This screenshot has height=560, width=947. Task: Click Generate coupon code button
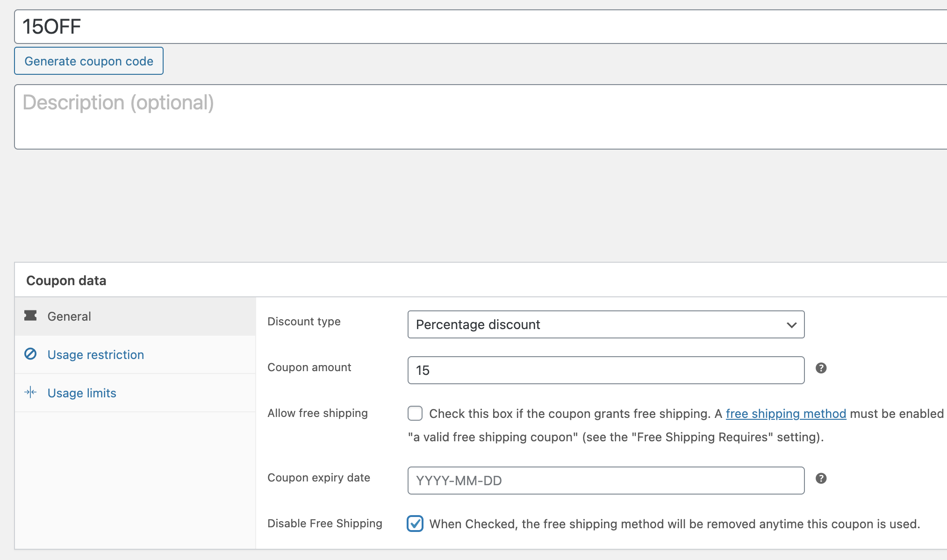(89, 61)
